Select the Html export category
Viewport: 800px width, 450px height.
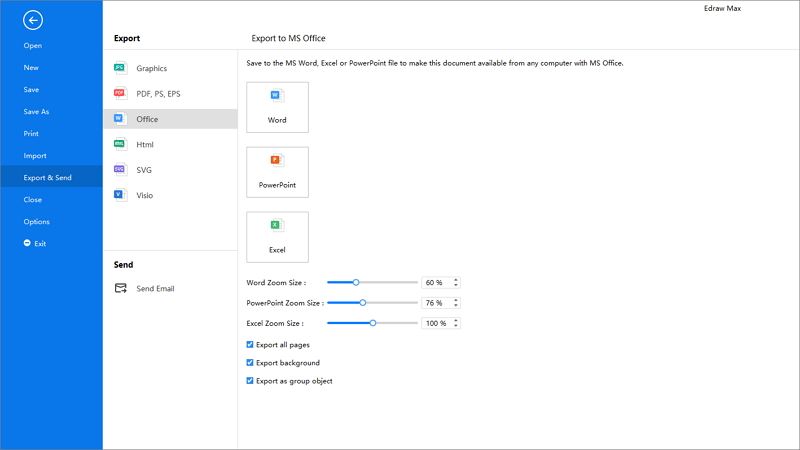pyautogui.click(x=170, y=144)
